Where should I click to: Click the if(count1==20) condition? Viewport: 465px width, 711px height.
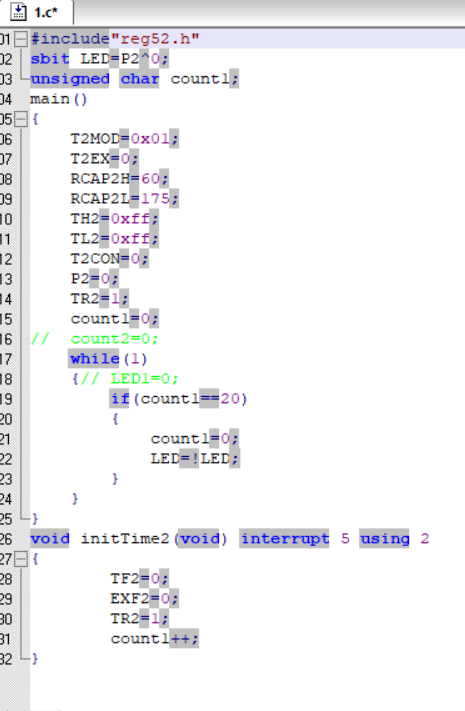[x=179, y=399]
